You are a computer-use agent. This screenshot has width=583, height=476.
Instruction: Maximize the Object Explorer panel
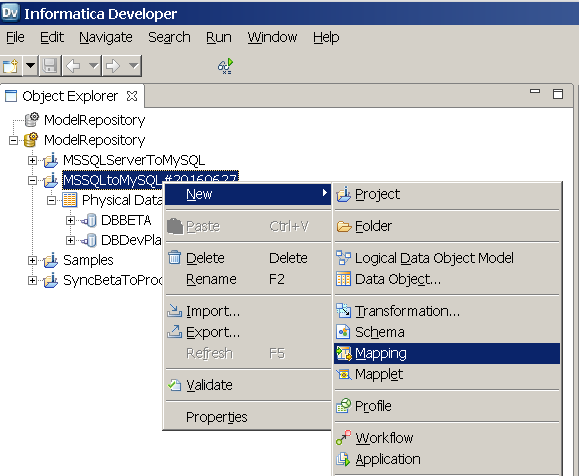(x=558, y=94)
